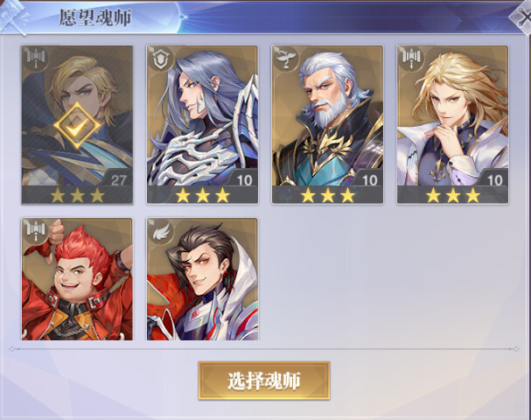
Task: Close the 愿望魂师 dialog
Action: (x=523, y=17)
